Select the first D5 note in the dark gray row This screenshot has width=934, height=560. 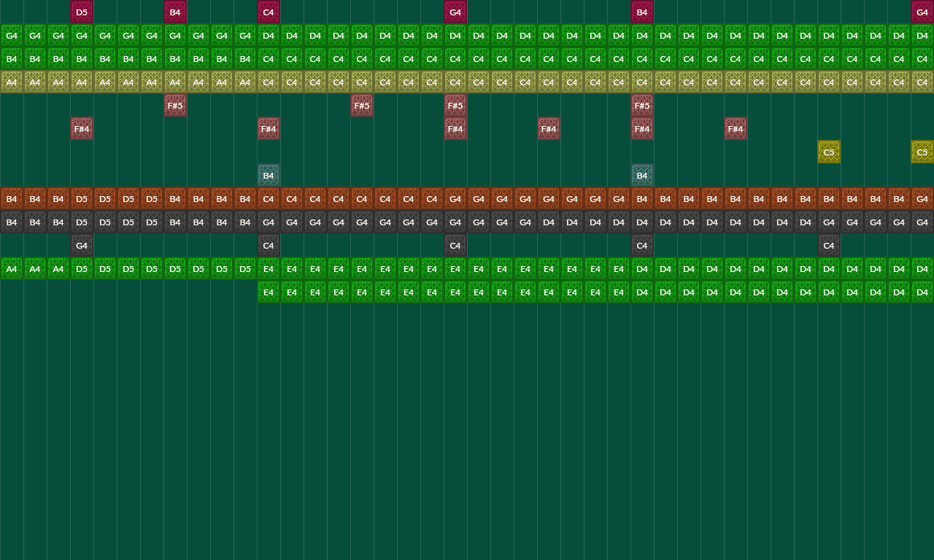(x=82, y=222)
